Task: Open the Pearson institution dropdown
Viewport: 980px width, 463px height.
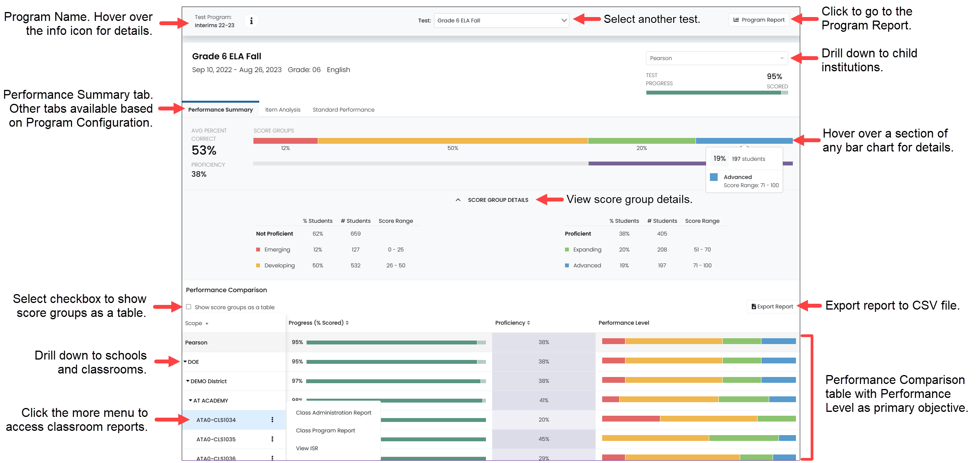Action: click(716, 58)
